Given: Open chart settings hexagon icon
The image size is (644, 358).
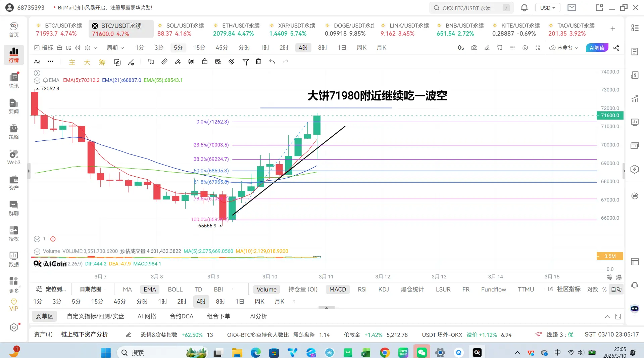Looking at the screenshot, I should point(525,48).
